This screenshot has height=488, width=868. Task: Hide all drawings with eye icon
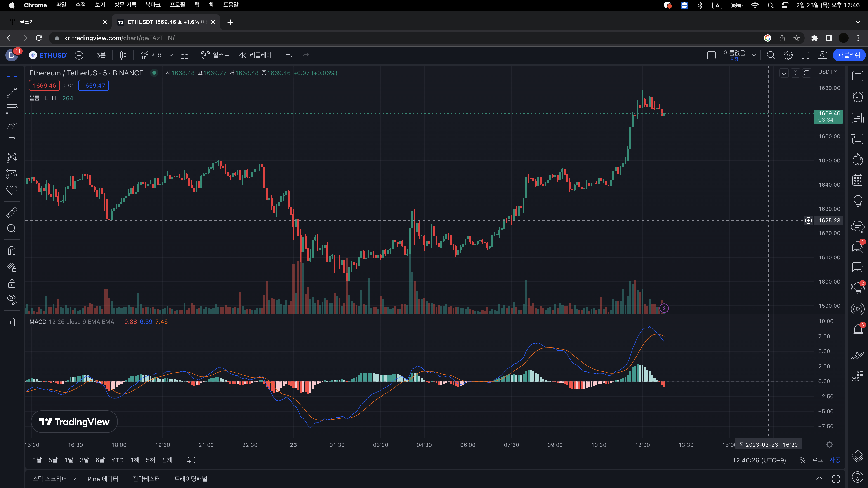pos(12,299)
